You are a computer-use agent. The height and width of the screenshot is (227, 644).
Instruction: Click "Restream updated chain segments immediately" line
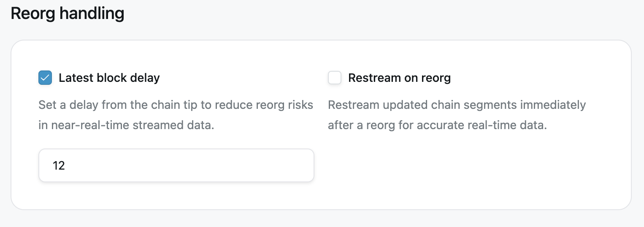457,105
